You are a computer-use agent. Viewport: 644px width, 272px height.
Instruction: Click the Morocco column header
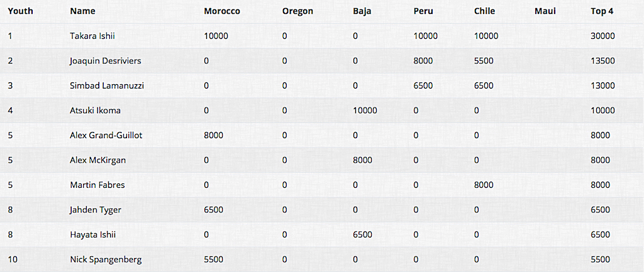pyautogui.click(x=222, y=11)
